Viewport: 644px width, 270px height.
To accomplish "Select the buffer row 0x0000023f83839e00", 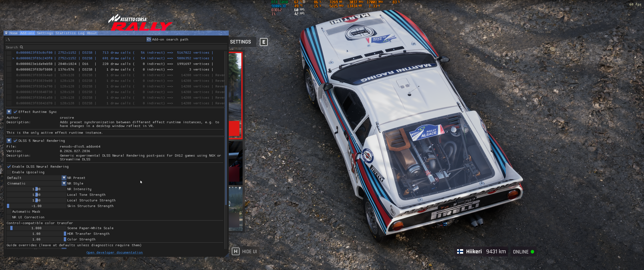I will pos(120,81).
